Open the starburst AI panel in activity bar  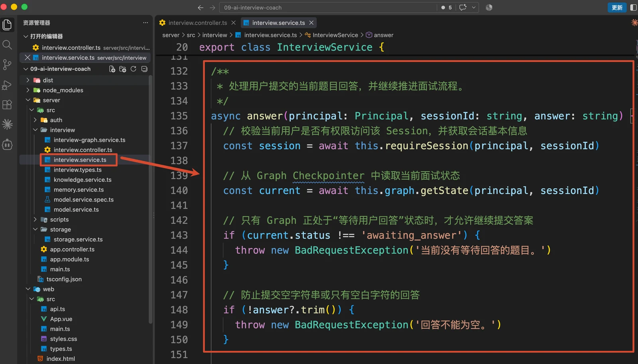click(x=7, y=124)
